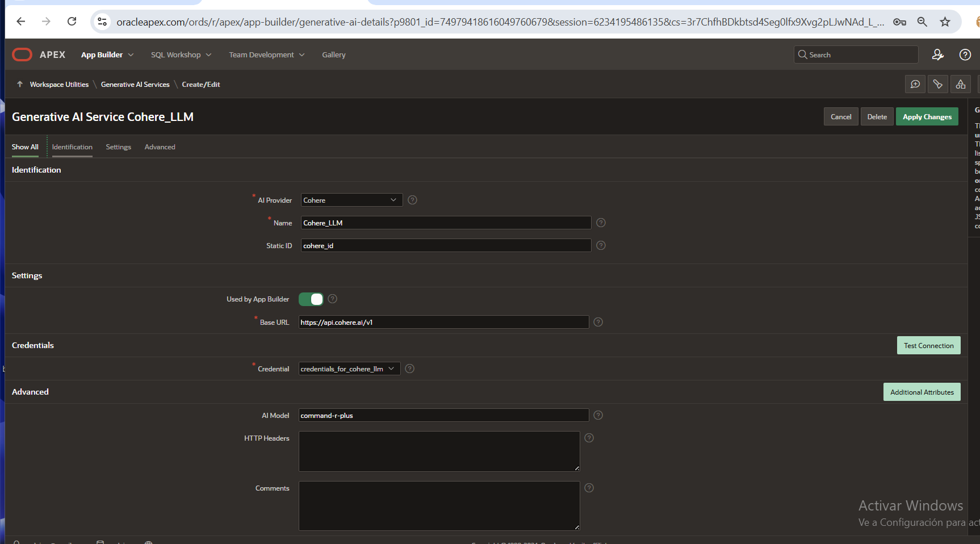The height and width of the screenshot is (544, 980).
Task: Click the Apply Changes button
Action: coord(927,116)
